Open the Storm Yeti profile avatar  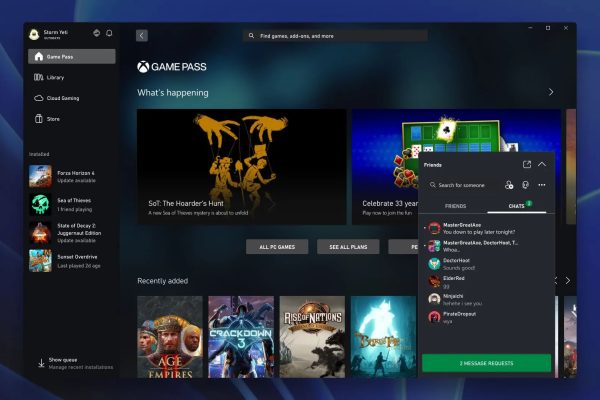click(34, 34)
